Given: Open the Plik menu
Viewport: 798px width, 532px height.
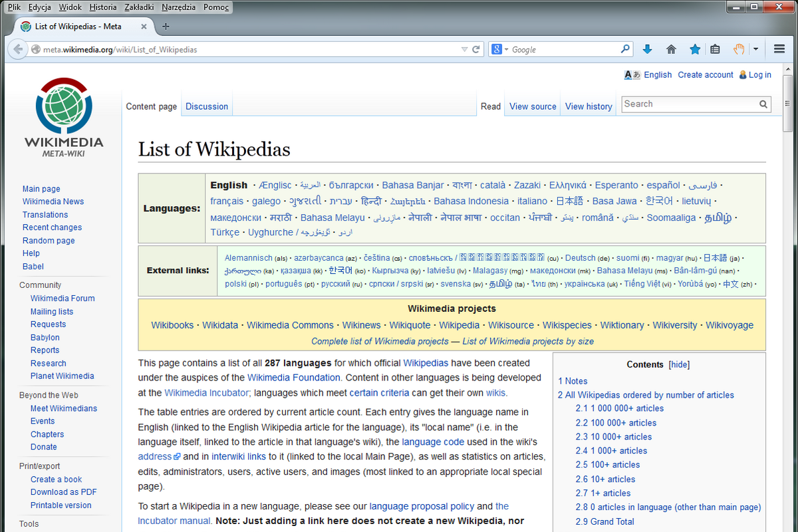Looking at the screenshot, I should pyautogui.click(x=14, y=7).
